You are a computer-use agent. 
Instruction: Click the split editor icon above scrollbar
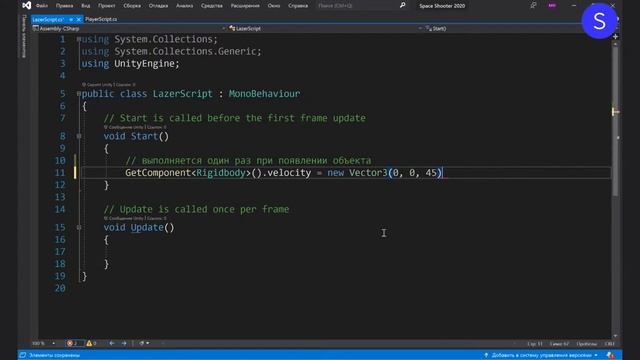pos(616,36)
